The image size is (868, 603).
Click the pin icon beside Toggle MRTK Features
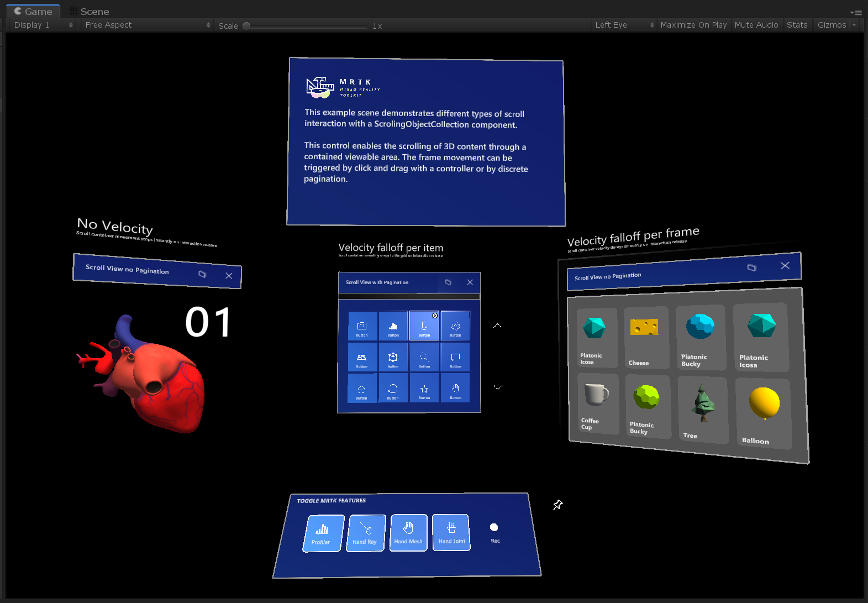coord(557,505)
